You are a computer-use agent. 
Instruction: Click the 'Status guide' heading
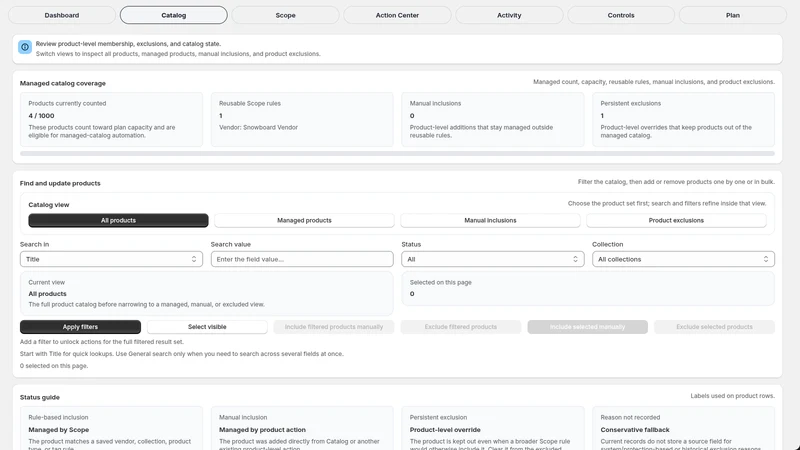pos(40,397)
